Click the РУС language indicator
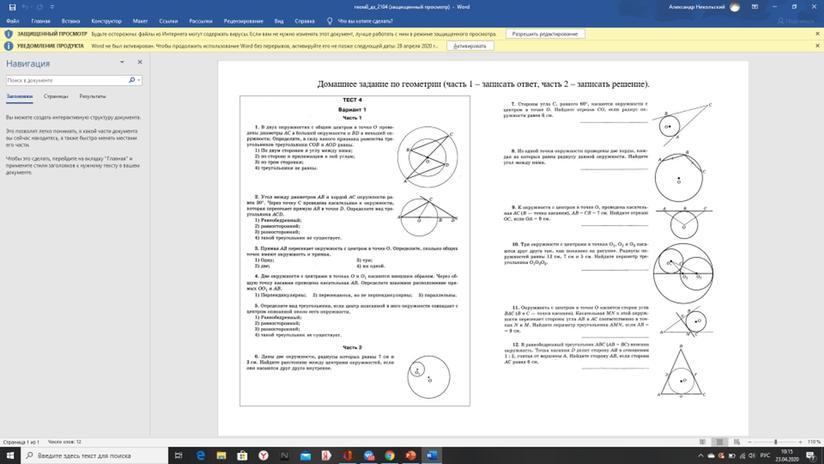The image size is (824, 464). (766, 456)
